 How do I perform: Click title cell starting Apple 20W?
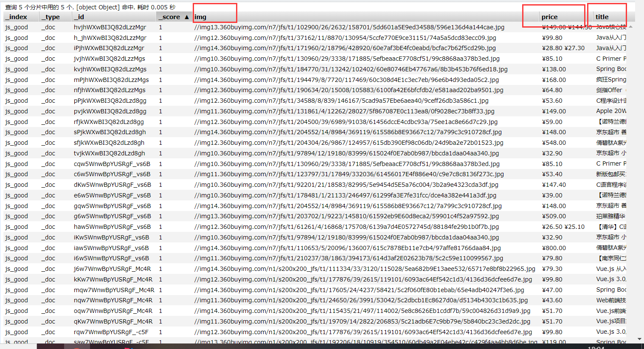click(x=611, y=111)
